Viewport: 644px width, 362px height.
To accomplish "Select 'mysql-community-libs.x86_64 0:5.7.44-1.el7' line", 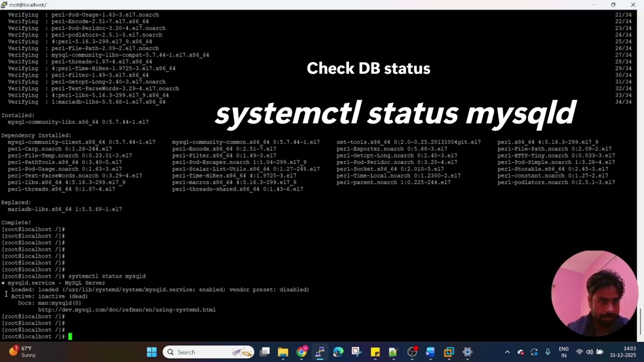I will tap(78, 122).
